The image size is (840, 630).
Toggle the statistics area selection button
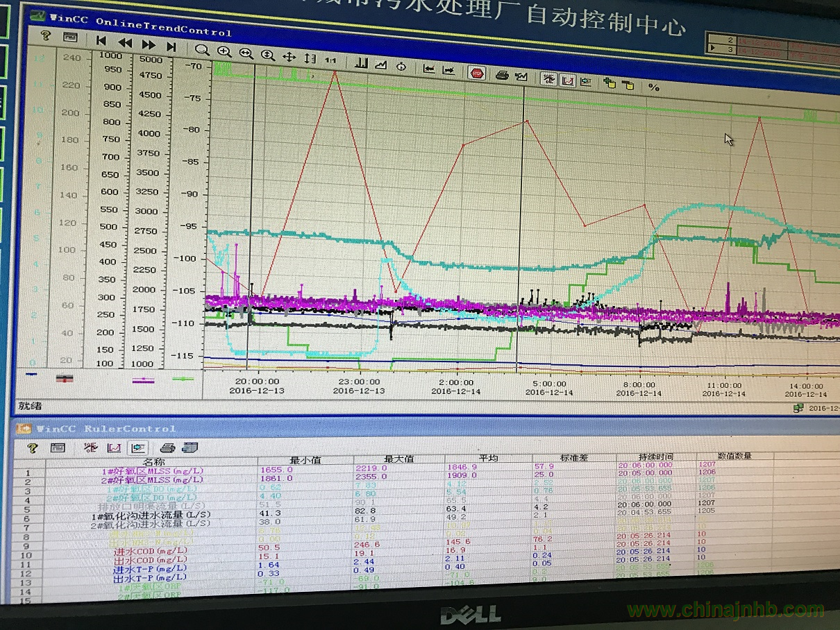(568, 80)
